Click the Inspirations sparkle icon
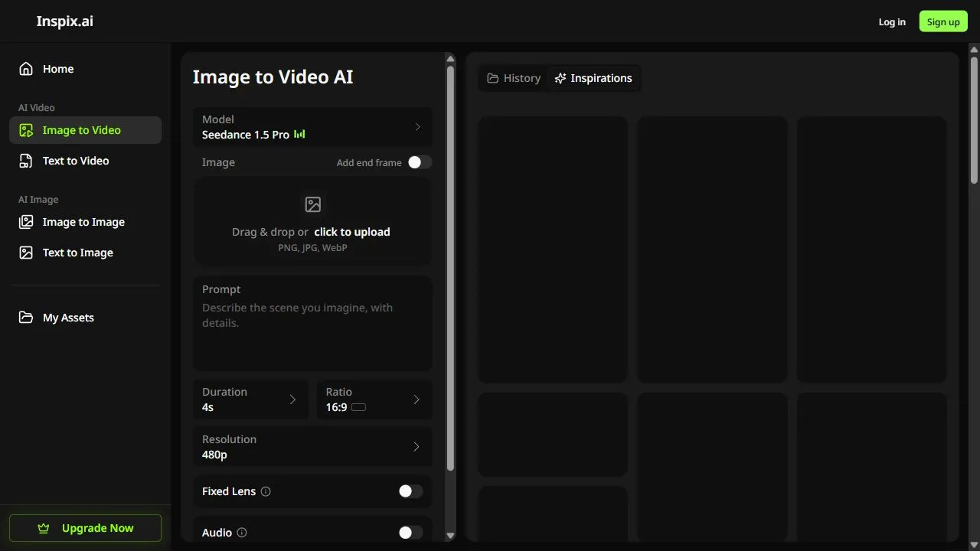Screen dimensions: 980x551 point(560,78)
